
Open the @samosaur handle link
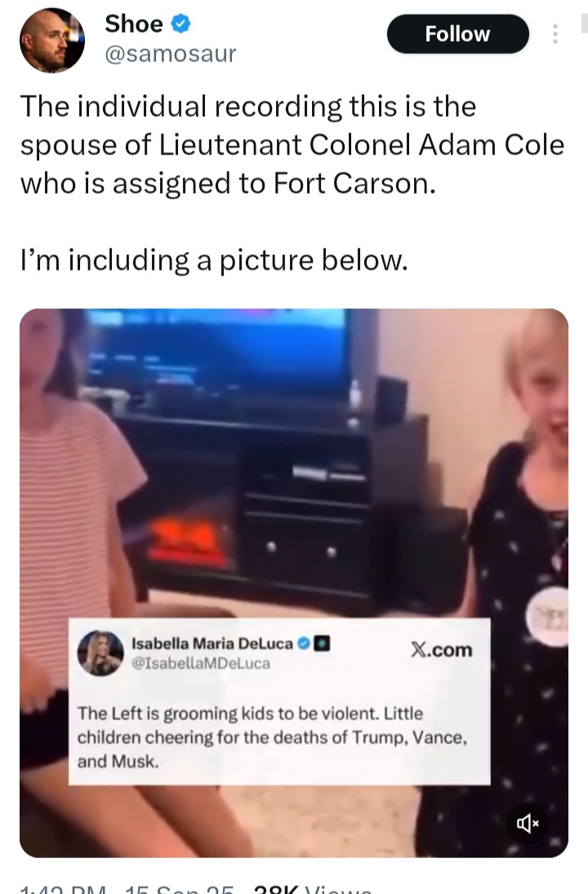click(171, 54)
